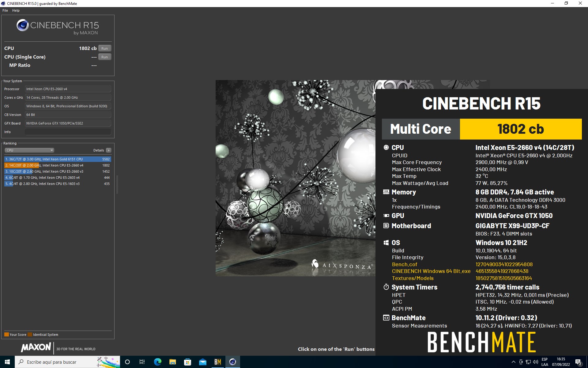The height and width of the screenshot is (368, 588).
Task: Click the OS field in Your System
Action: pyautogui.click(x=68, y=106)
